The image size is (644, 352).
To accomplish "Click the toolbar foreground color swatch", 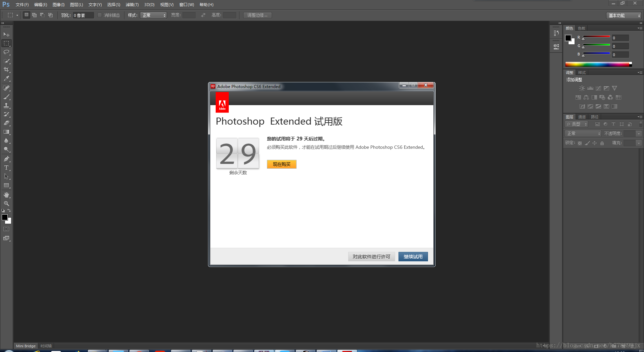I will coord(5,217).
